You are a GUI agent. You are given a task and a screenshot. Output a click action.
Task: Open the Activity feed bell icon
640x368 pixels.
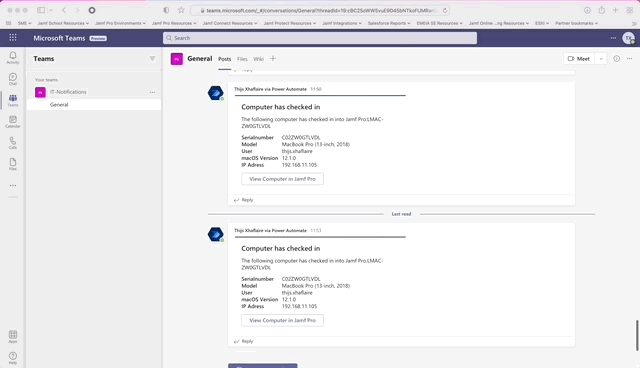[x=13, y=58]
